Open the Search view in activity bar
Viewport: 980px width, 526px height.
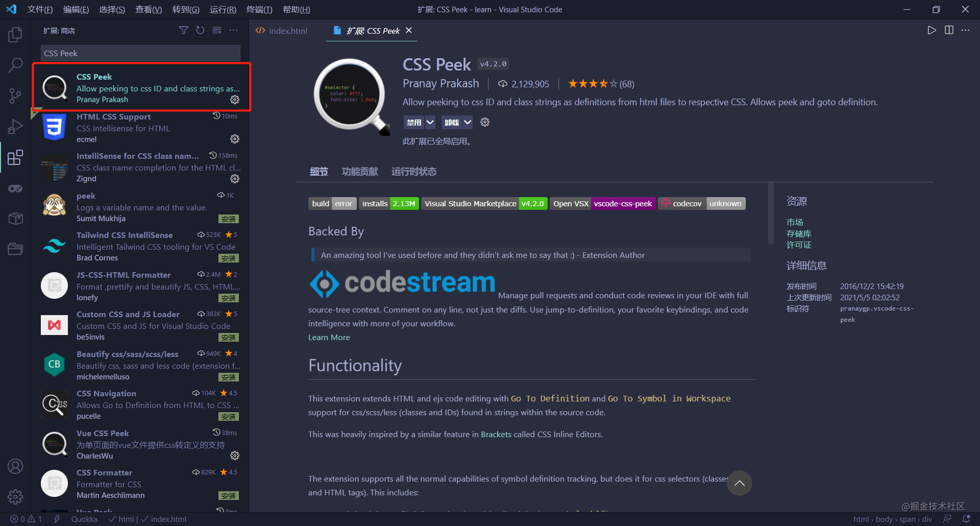(15, 65)
